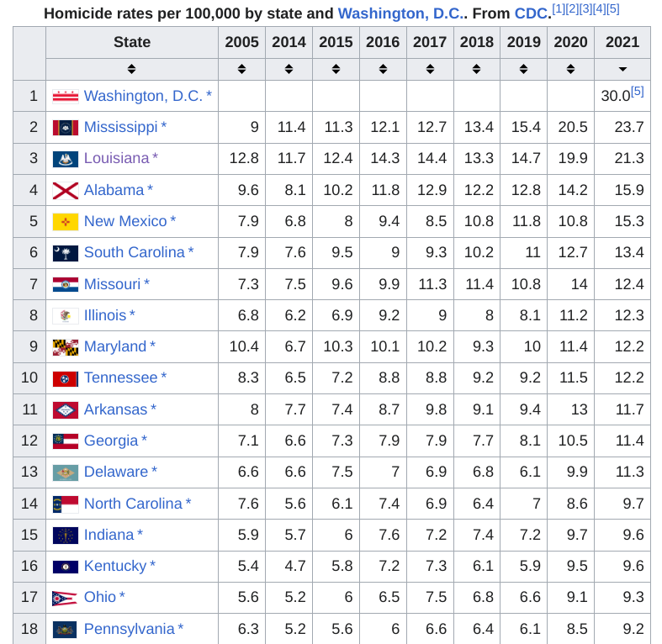662x644 pixels.
Task: Sort table by State column arrows
Action: coord(132,69)
